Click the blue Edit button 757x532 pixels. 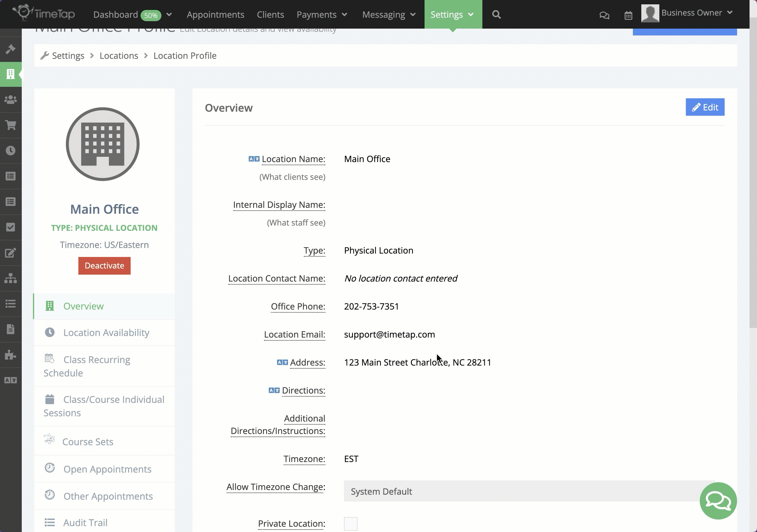[704, 107]
